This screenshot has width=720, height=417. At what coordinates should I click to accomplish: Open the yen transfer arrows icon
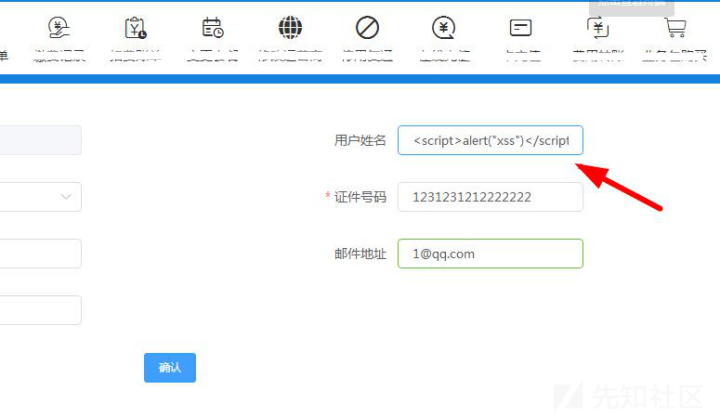598,28
